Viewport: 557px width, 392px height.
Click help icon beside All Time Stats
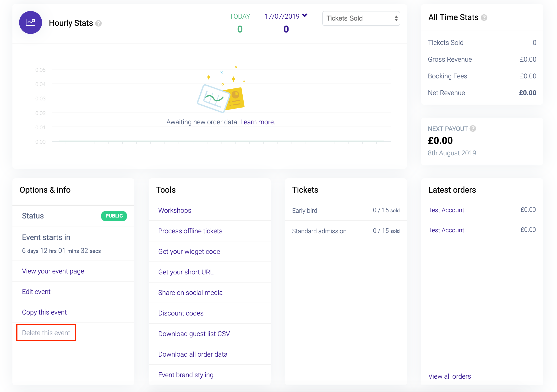point(484,18)
